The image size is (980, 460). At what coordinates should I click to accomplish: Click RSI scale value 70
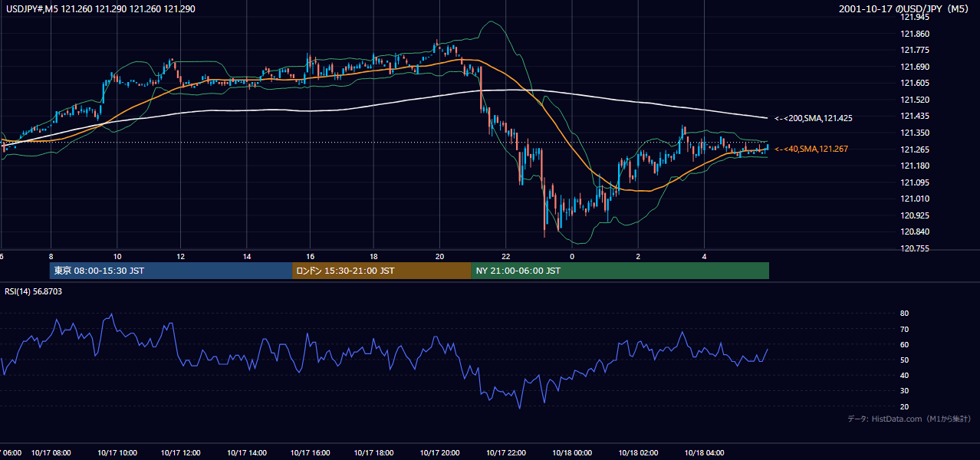904,329
